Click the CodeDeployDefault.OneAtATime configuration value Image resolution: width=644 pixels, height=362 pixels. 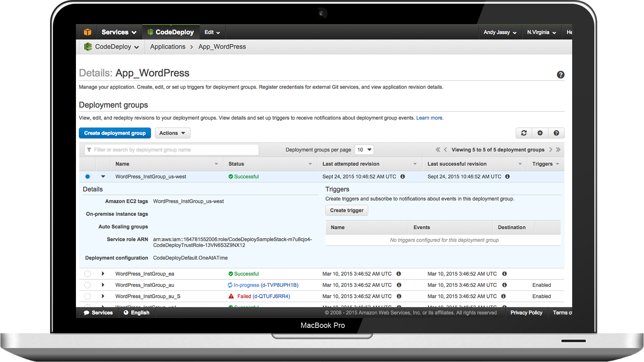(190, 258)
